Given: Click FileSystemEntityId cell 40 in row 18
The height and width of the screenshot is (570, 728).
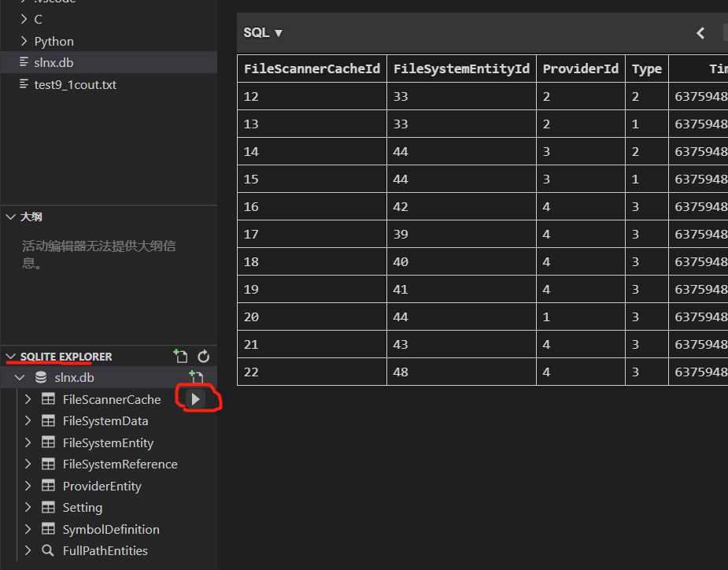Looking at the screenshot, I should coord(461,261).
